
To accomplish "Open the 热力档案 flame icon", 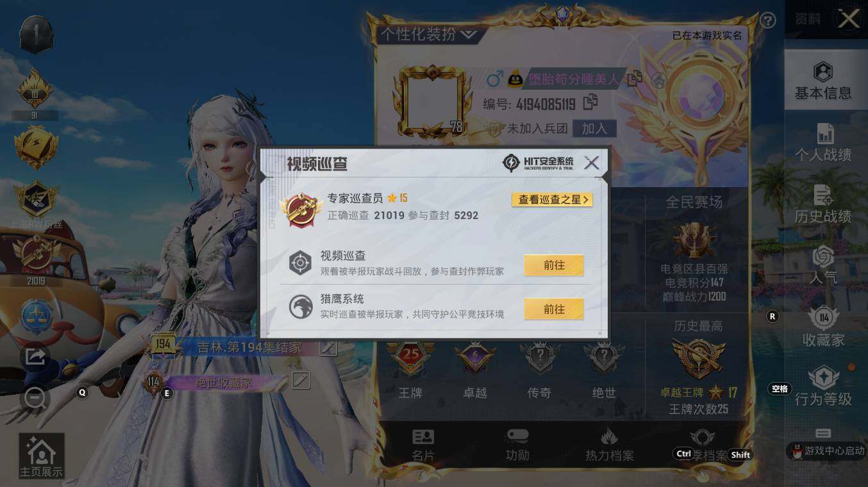I will pyautogui.click(x=609, y=445).
